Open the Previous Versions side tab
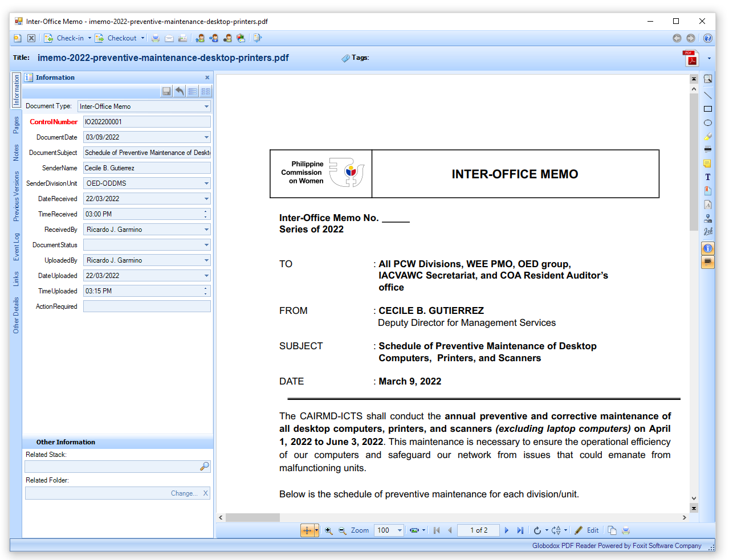This screenshot has height=560, width=729. coord(16,196)
